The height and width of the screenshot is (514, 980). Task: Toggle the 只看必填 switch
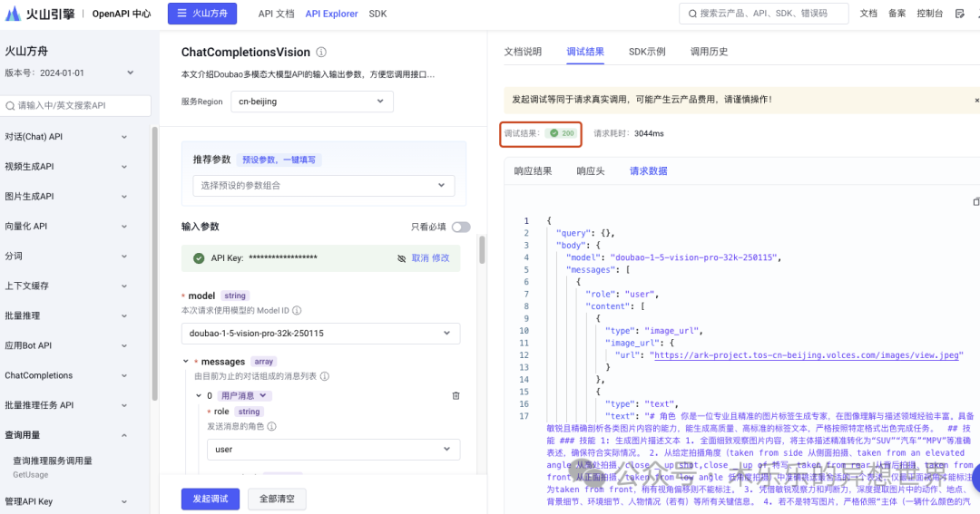[461, 227]
